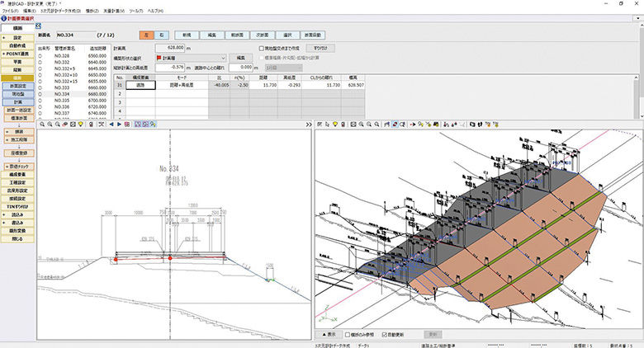Click the red arrow icon in 3D toolbar
This screenshot has height=348, width=644.
pos(413,124)
